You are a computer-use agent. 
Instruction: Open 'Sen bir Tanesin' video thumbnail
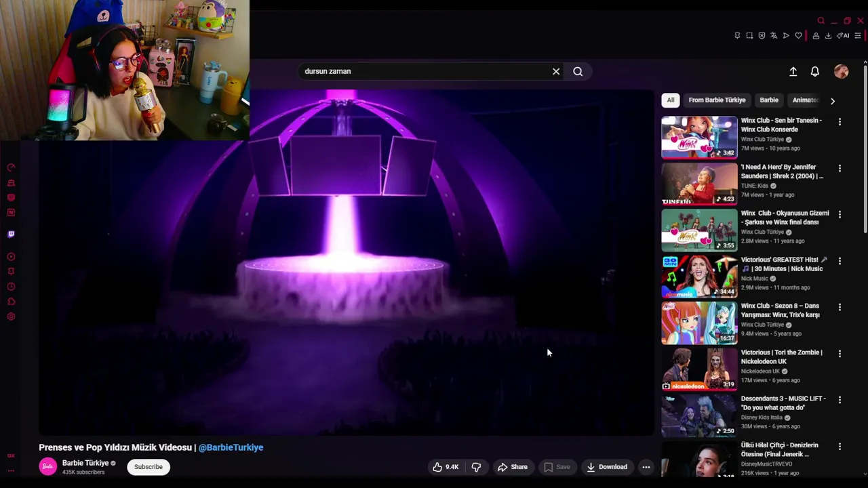pos(699,137)
